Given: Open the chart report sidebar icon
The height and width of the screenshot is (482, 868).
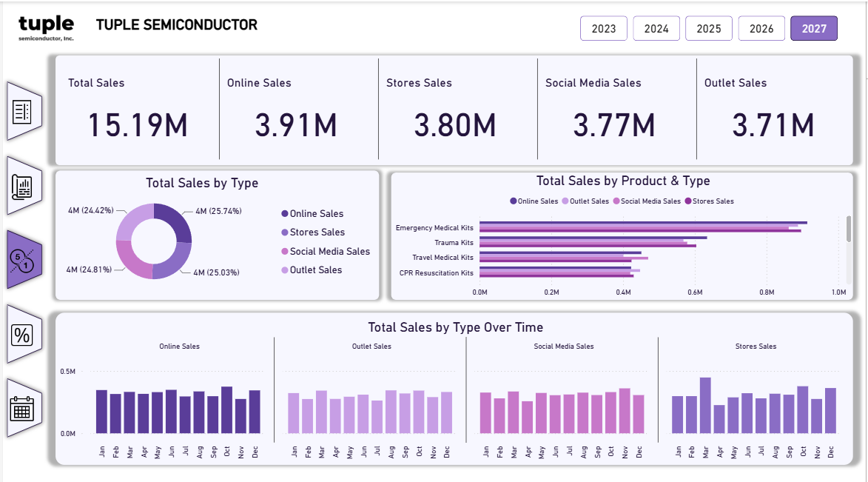Looking at the screenshot, I should coord(24,186).
